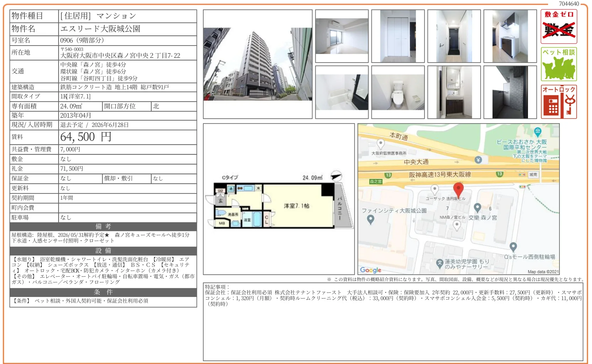Open the bathtub photo thumbnail
Viewport: 592px width, 364px height.
click(x=342, y=92)
